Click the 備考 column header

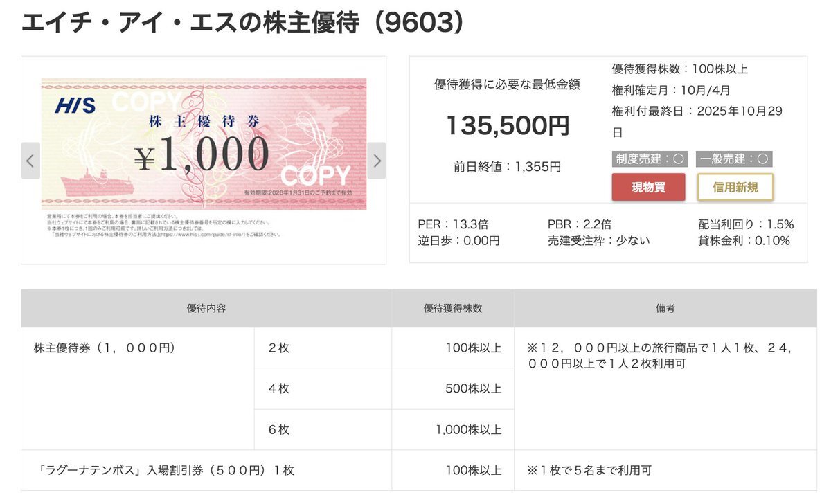pos(665,309)
